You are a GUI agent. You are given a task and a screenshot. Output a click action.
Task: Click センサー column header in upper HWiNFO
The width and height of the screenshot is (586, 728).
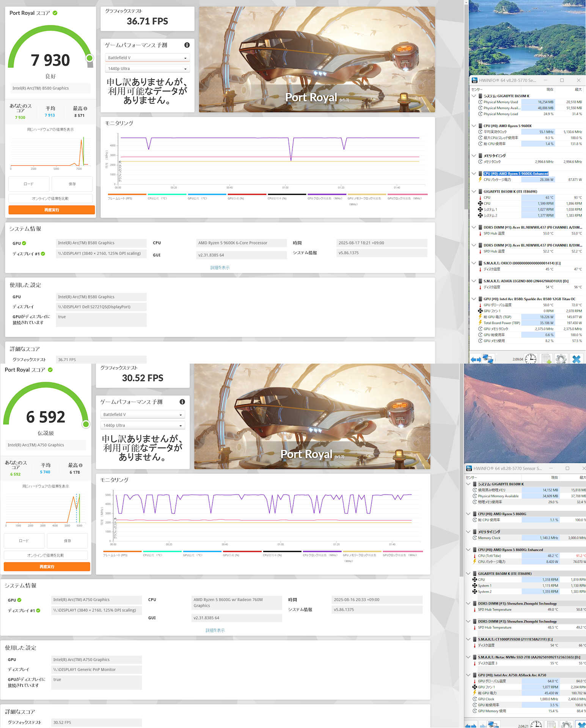[477, 89]
